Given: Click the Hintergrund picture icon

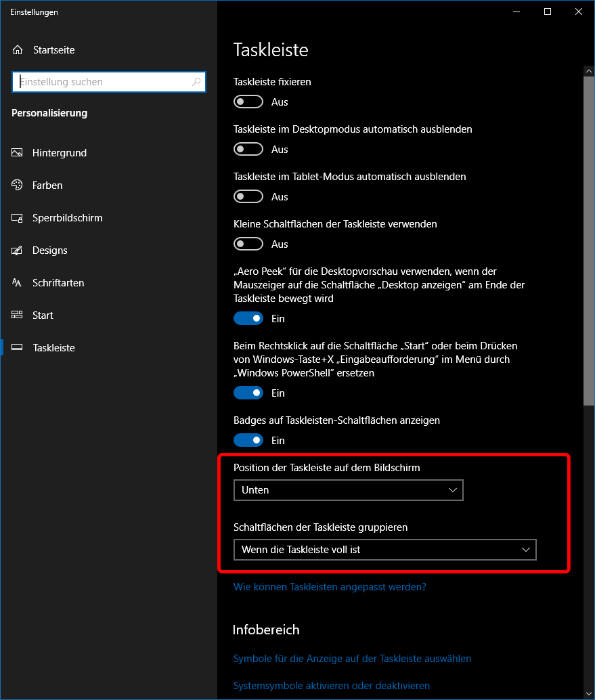Looking at the screenshot, I should (18, 153).
